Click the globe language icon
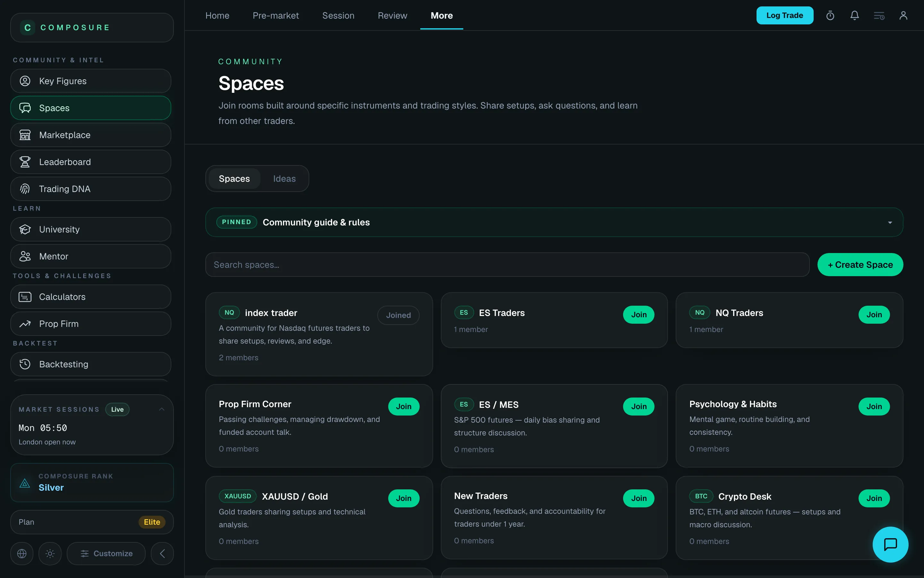 [22, 553]
